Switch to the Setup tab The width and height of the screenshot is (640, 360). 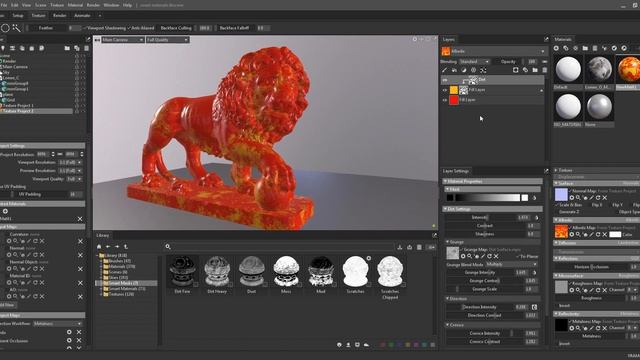(x=18, y=16)
